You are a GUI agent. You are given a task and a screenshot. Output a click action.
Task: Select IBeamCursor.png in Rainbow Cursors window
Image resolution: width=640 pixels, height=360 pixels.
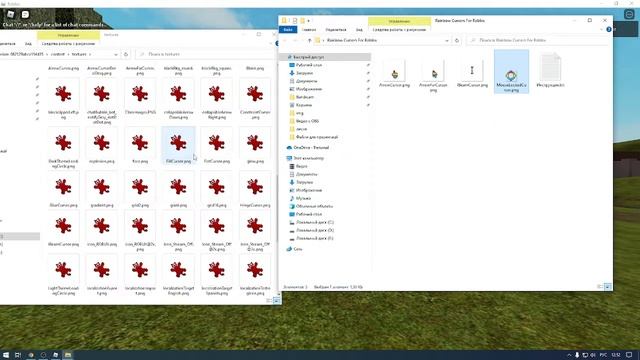point(472,73)
